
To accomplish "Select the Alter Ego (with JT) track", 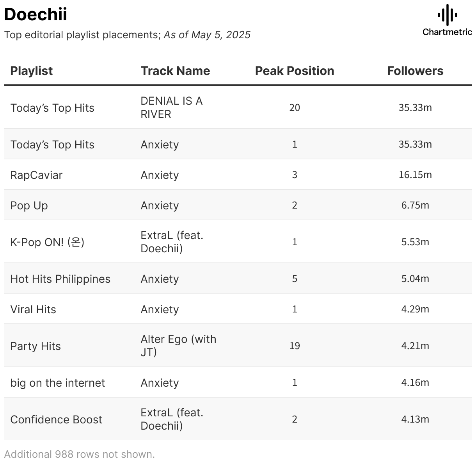I will [x=178, y=346].
